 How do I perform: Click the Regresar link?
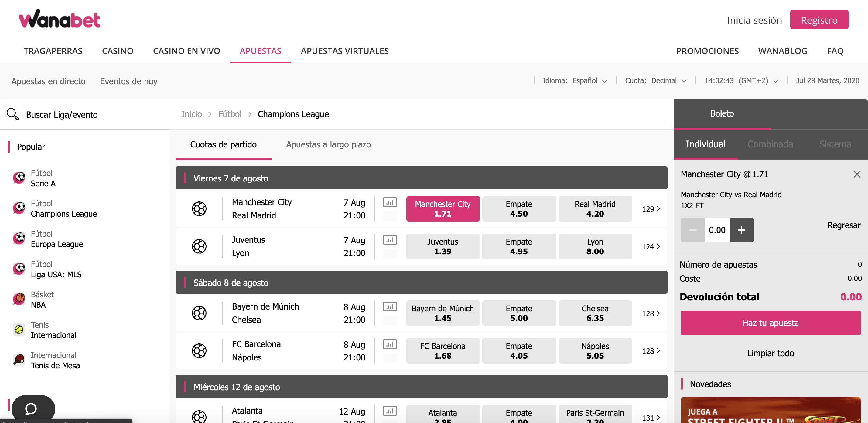click(843, 225)
